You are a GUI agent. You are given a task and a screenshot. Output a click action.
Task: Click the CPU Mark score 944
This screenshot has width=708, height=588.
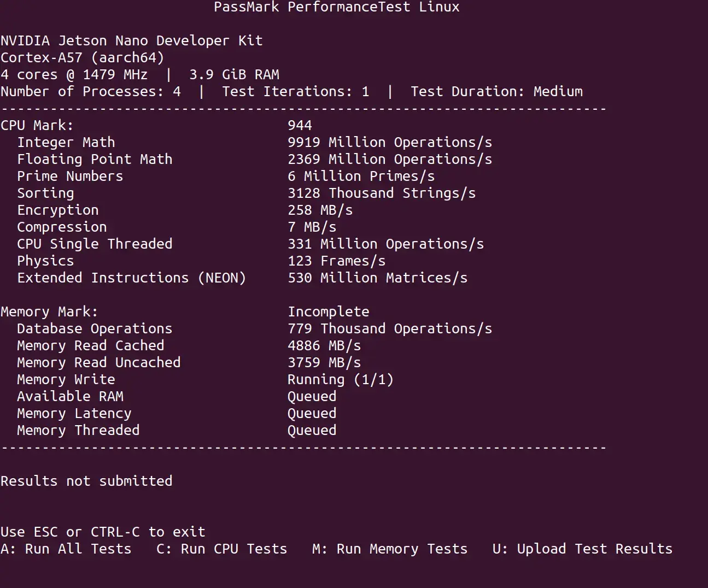(x=300, y=125)
